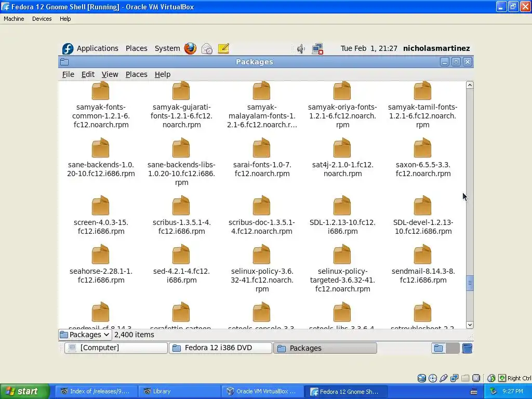
Task: Select samyak-oriya-fonts package icon
Action: (342, 90)
